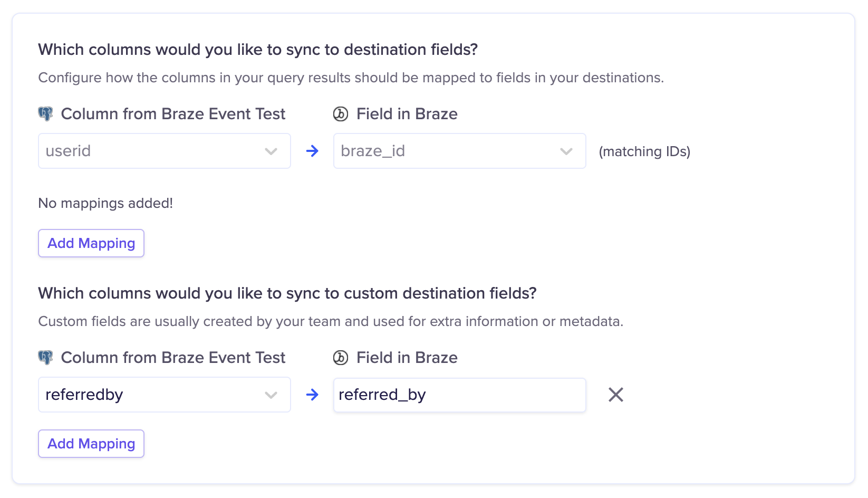868x498 pixels.
Task: Click the blue arrow between userid and braze_id
Action: point(312,151)
